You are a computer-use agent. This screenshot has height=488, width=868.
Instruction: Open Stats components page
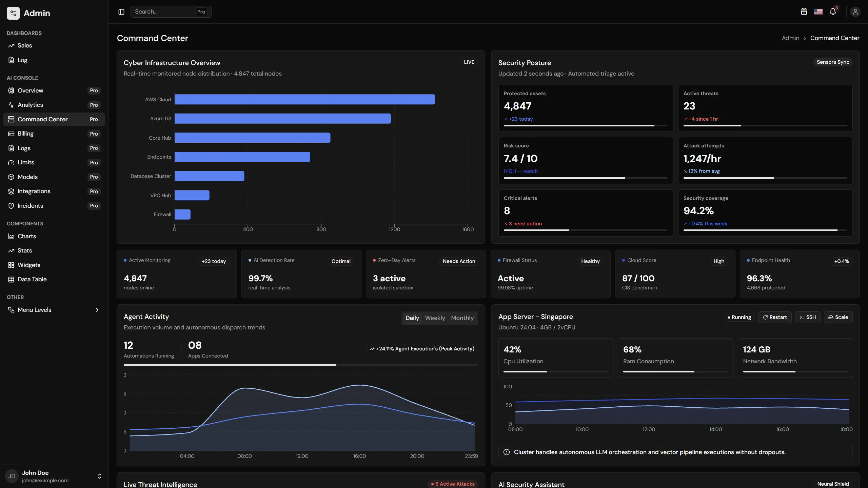click(x=54, y=250)
